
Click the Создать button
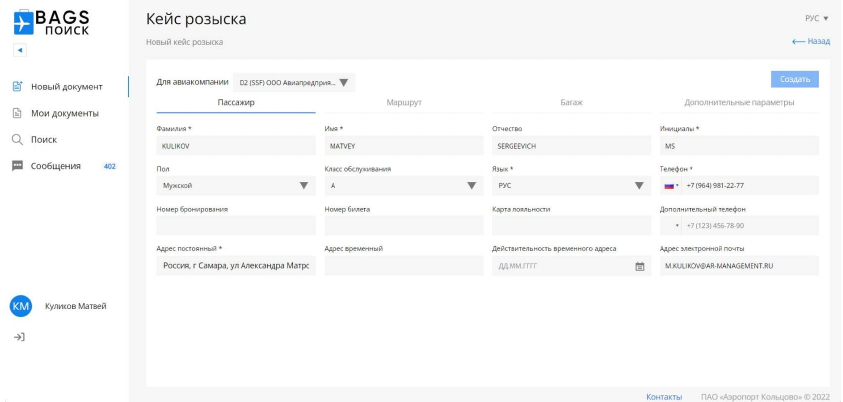click(x=794, y=79)
